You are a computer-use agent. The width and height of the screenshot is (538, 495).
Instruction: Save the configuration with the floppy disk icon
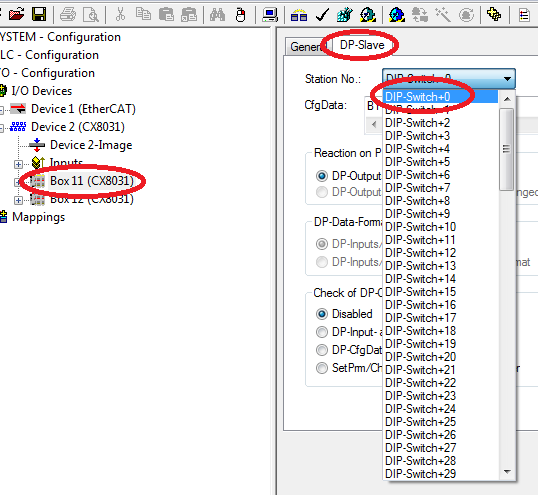tap(39, 15)
